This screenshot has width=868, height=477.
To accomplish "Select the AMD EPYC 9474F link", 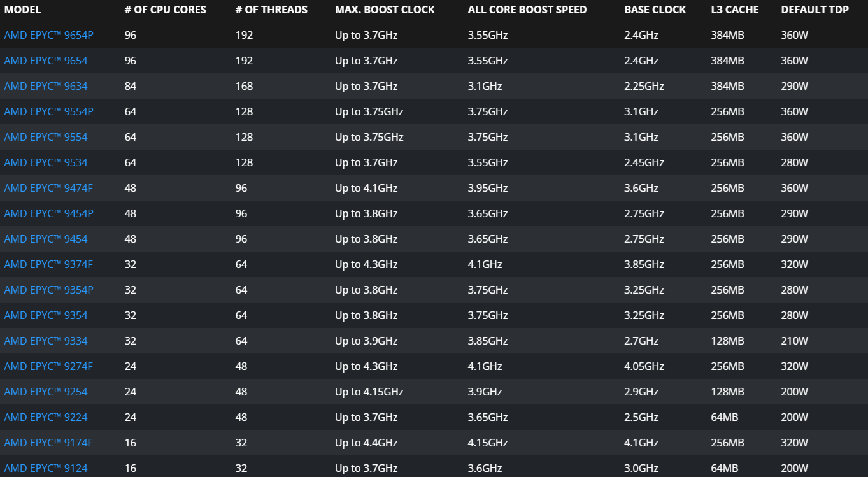I will pos(48,188).
